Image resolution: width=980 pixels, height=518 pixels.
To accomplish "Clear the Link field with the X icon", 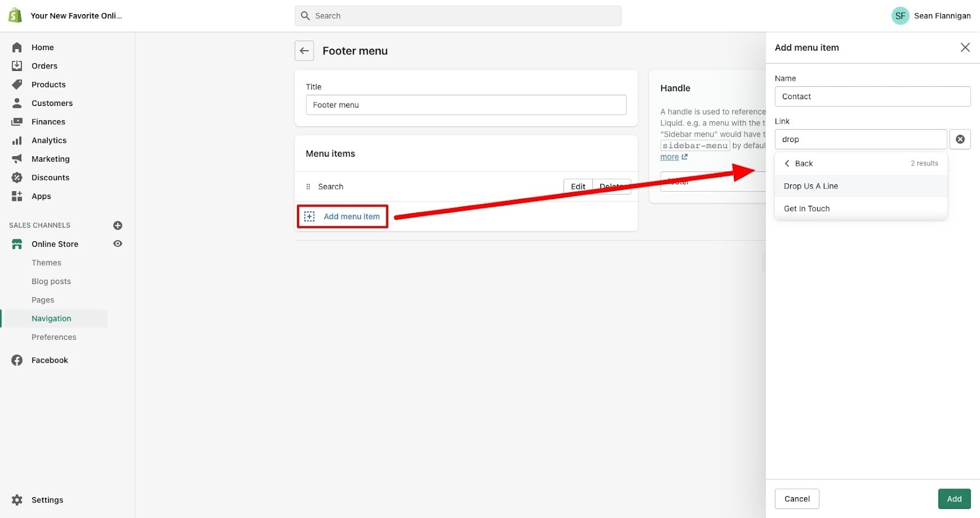I will coord(960,139).
